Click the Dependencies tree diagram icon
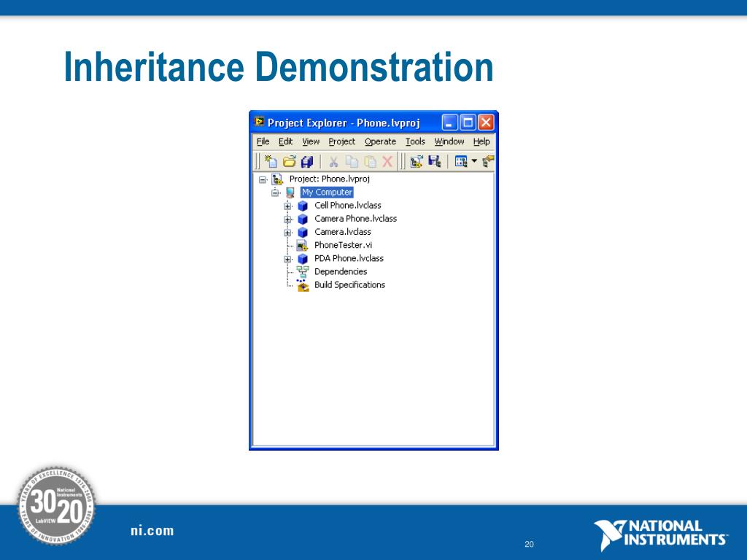The image size is (747, 560). click(x=303, y=272)
